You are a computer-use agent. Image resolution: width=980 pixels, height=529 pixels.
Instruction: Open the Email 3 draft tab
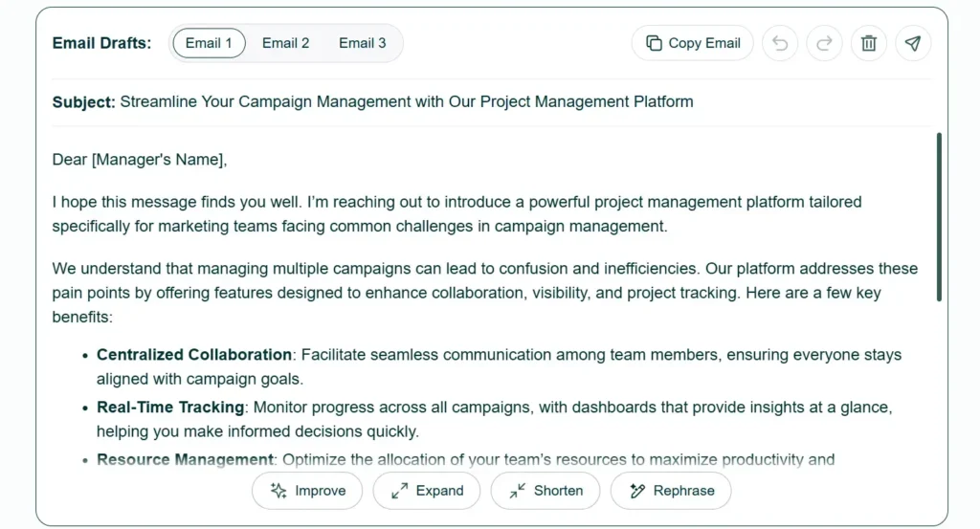363,43
